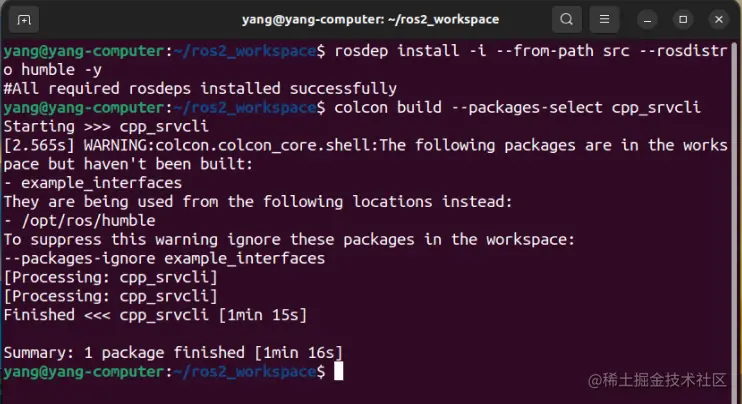Click the line '#All required rosdeps installed successfully'
Screen dimensions: 742x404
(x=200, y=88)
